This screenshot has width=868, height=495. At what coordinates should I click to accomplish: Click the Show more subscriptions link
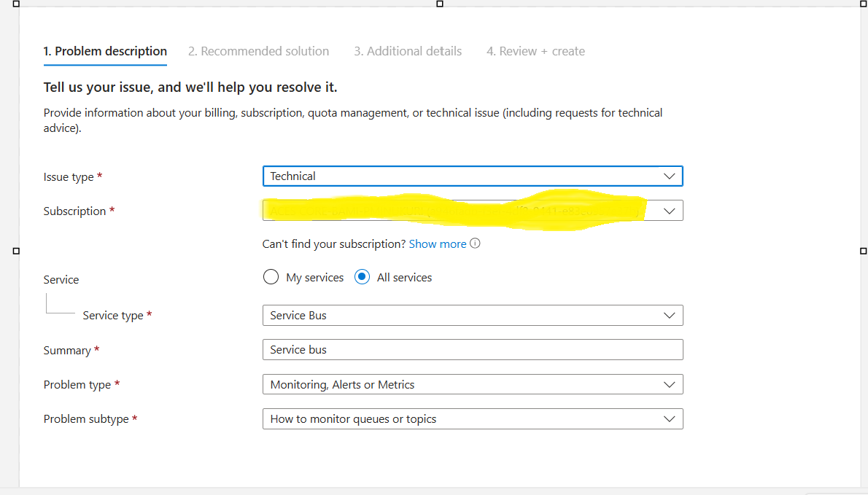click(x=438, y=244)
